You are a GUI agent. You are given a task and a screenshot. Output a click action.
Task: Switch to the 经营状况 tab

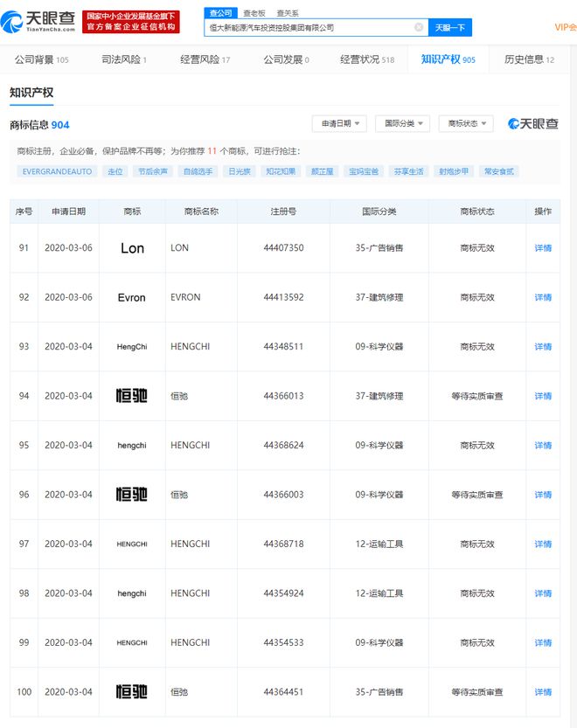tap(367, 59)
